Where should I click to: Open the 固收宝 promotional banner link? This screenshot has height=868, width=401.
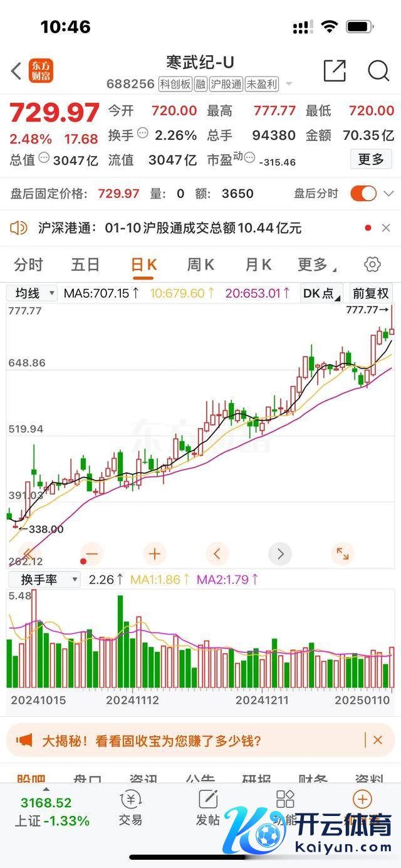click(x=179, y=741)
